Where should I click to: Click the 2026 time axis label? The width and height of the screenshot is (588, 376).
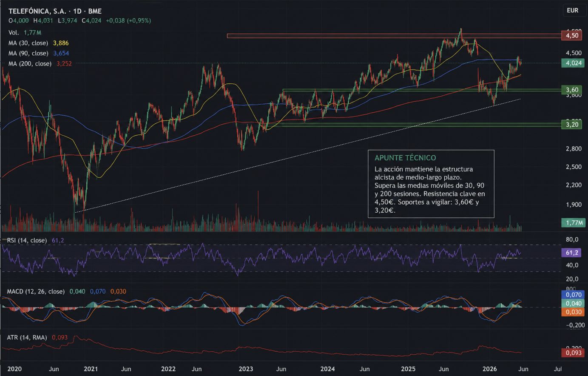point(490,369)
